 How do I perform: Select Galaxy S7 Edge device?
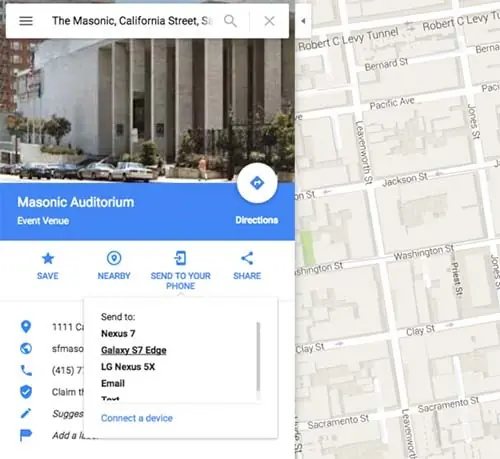tap(134, 350)
